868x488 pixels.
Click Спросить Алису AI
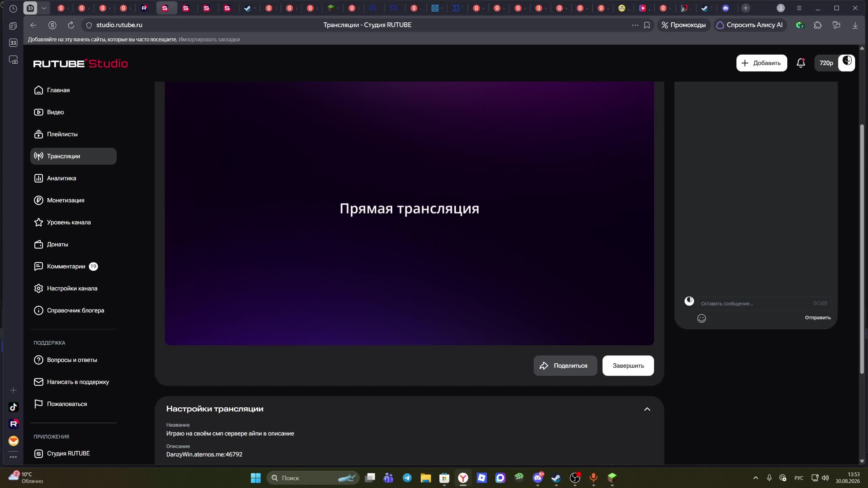click(750, 25)
